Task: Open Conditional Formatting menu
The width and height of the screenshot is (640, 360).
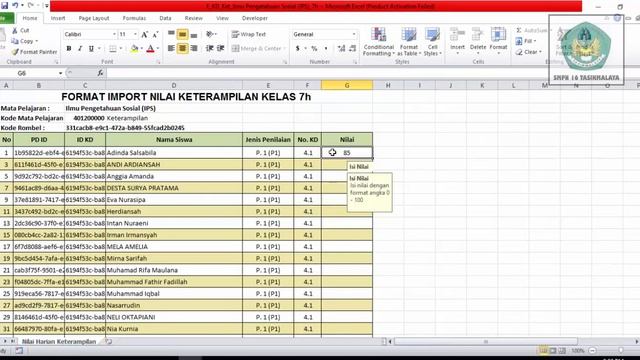Action: (379, 42)
